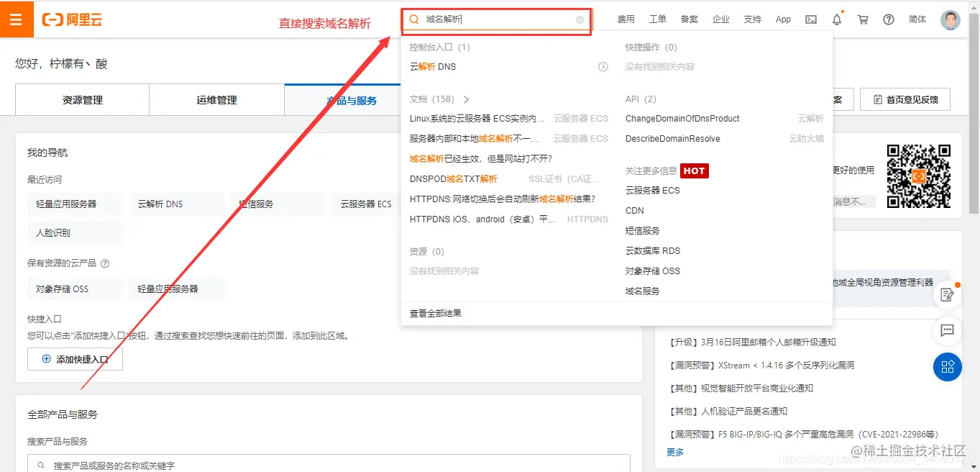Open the CloudShell terminal icon
980x472 pixels.
[810, 19]
